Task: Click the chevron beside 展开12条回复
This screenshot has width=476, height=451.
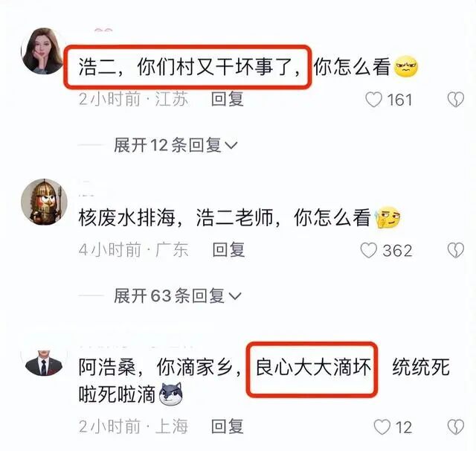Action: pyautogui.click(x=231, y=146)
